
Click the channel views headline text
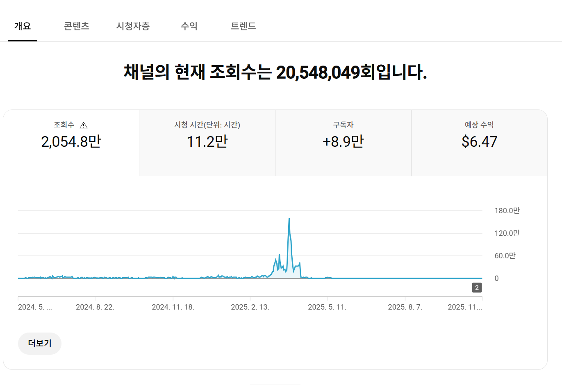[275, 72]
